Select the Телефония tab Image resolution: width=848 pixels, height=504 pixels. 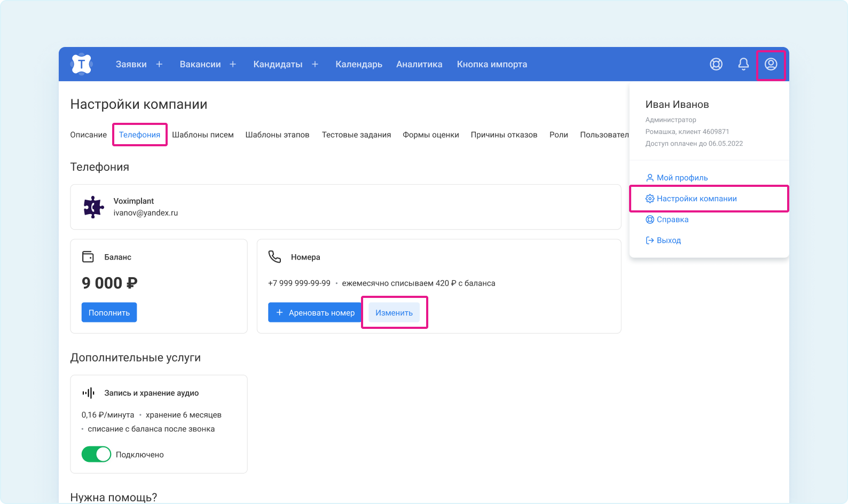pyautogui.click(x=139, y=135)
